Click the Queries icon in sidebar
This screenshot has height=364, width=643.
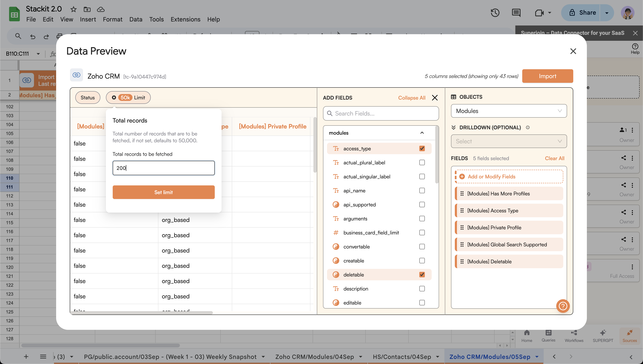(548, 333)
